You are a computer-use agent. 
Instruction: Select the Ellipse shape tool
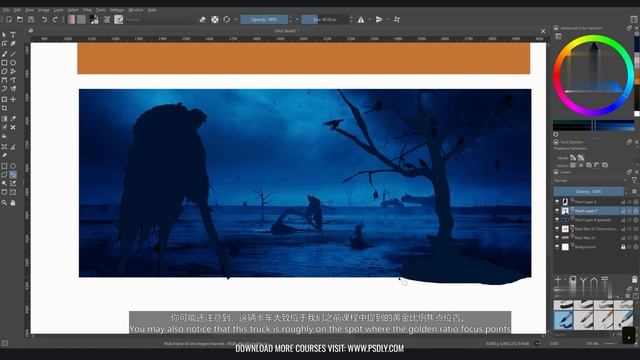(13, 63)
